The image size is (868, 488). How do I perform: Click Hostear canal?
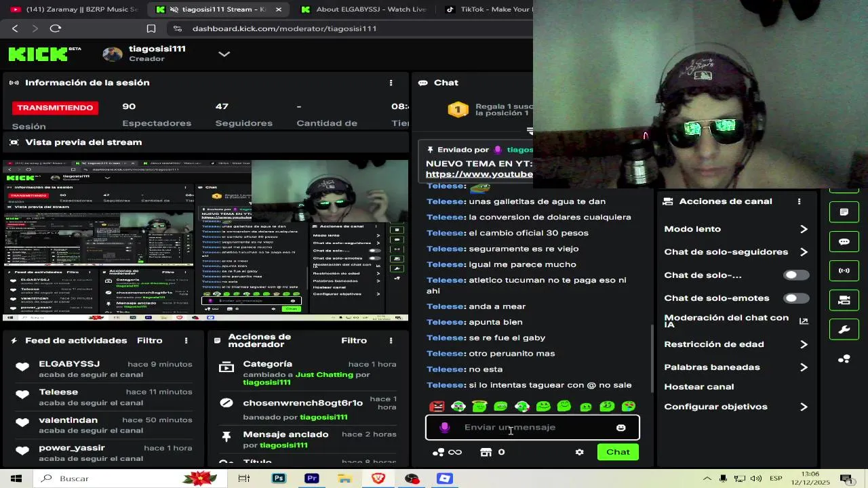[698, 387]
